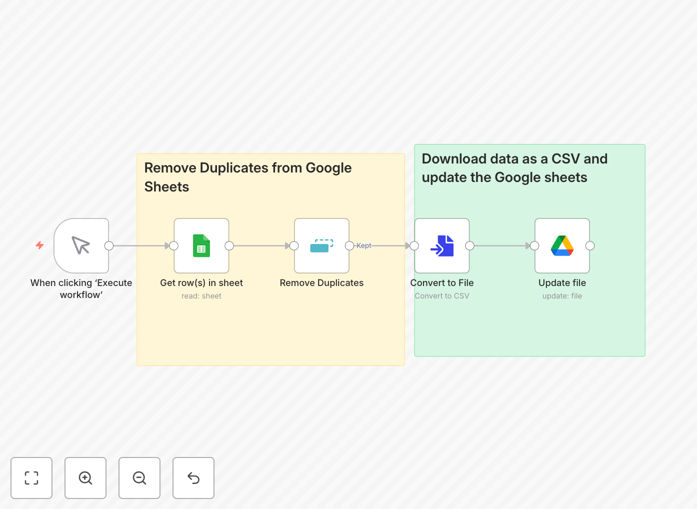Click the 'read: sheet' subtitle
697x509 pixels.
tap(201, 296)
